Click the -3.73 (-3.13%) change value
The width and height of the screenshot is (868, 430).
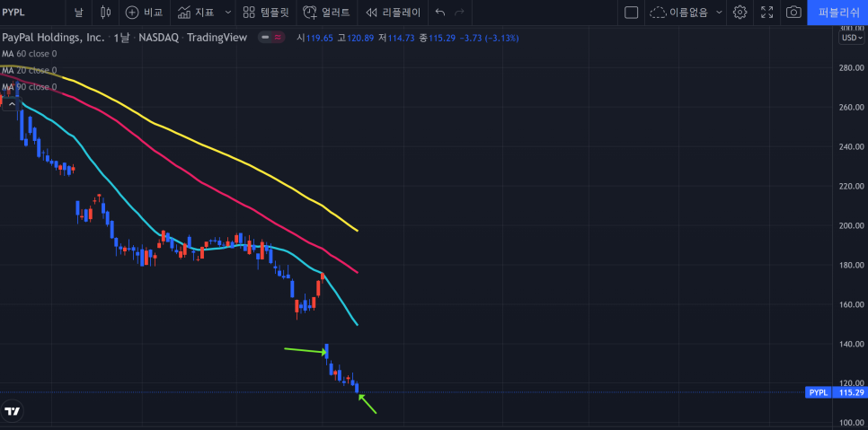tap(490, 38)
